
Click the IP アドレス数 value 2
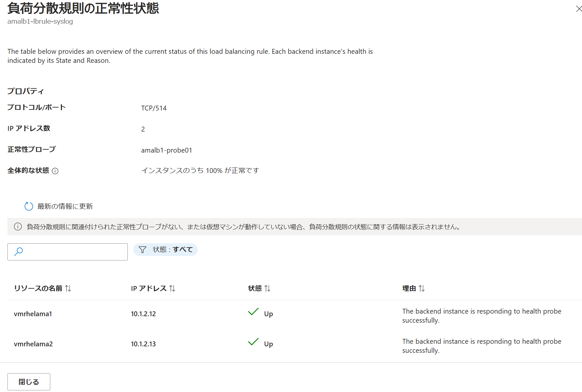[x=143, y=129]
